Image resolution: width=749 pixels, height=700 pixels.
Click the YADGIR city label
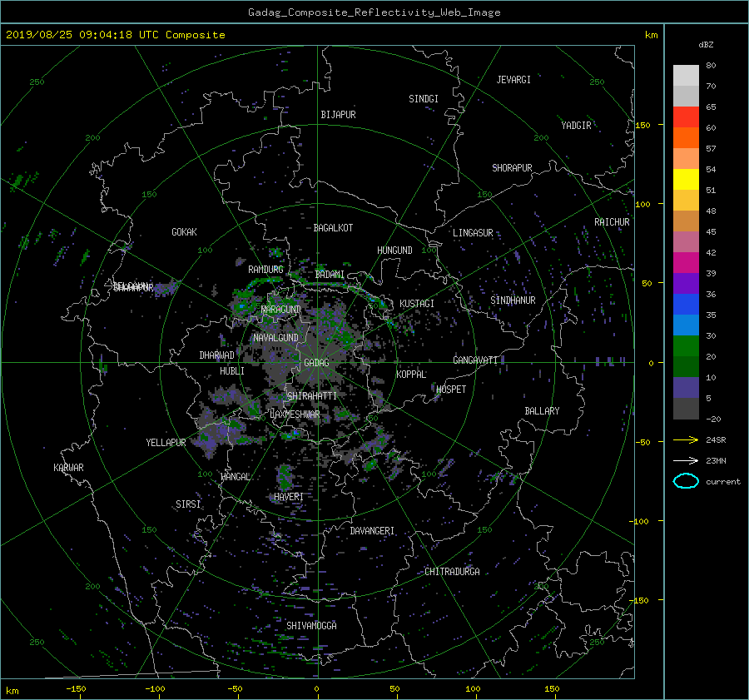(576, 126)
